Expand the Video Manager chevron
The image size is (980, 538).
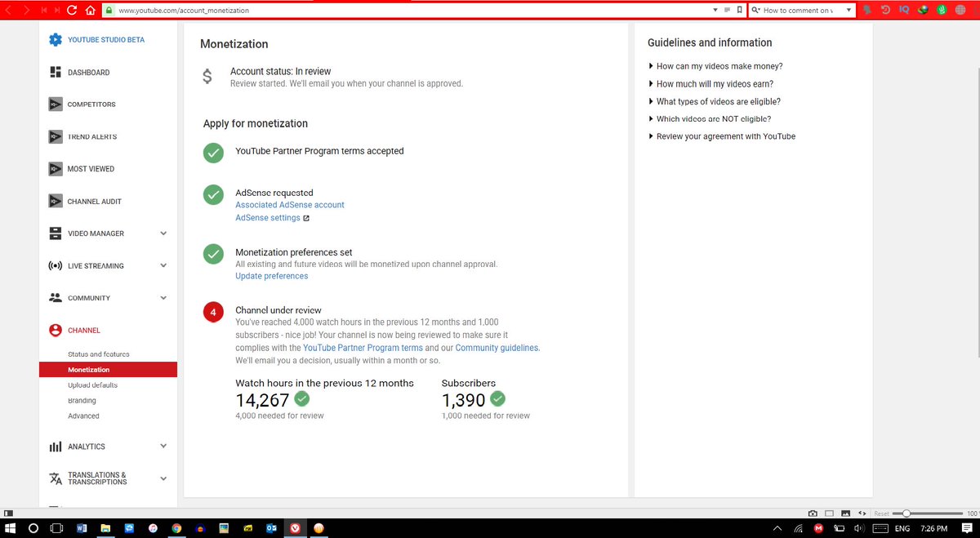tap(163, 233)
